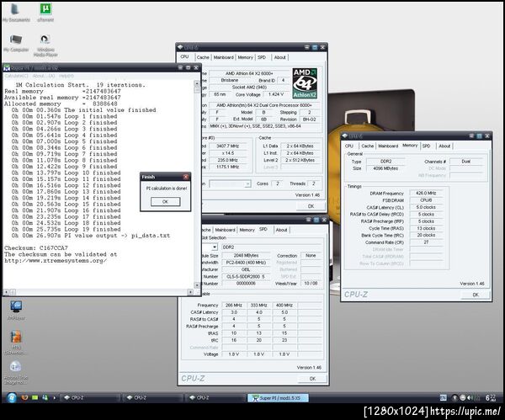Select the About tab in the CPU-Z Memory window
Screen dimensions: 505x420
tap(444, 146)
